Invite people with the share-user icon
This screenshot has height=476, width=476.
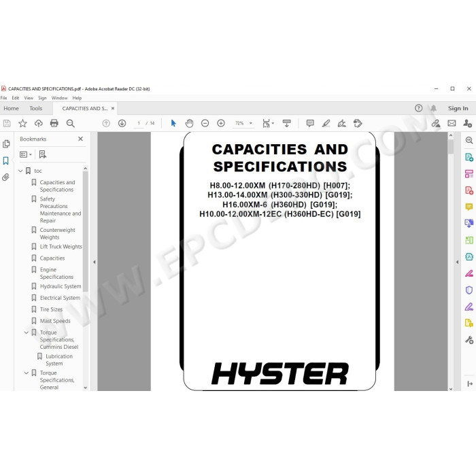[468, 123]
